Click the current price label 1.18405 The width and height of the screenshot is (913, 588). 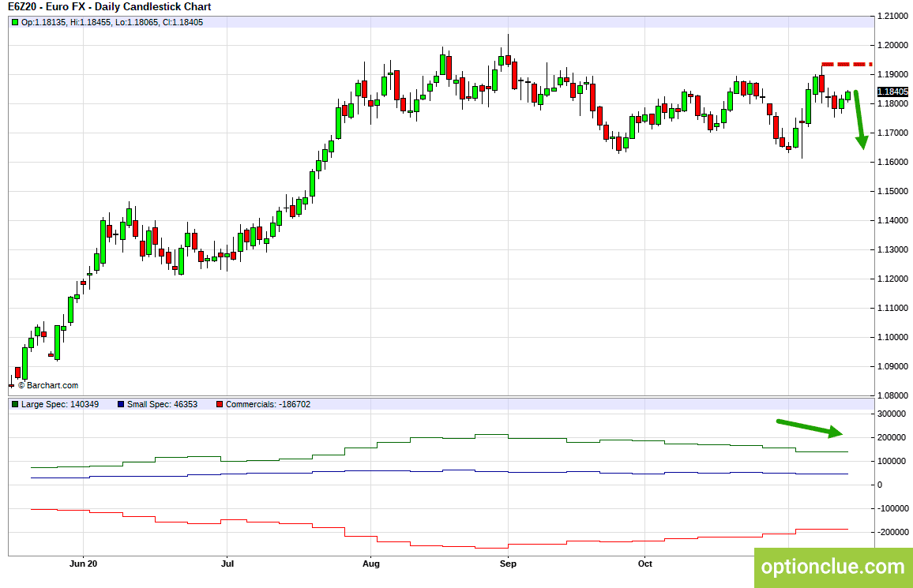click(892, 92)
